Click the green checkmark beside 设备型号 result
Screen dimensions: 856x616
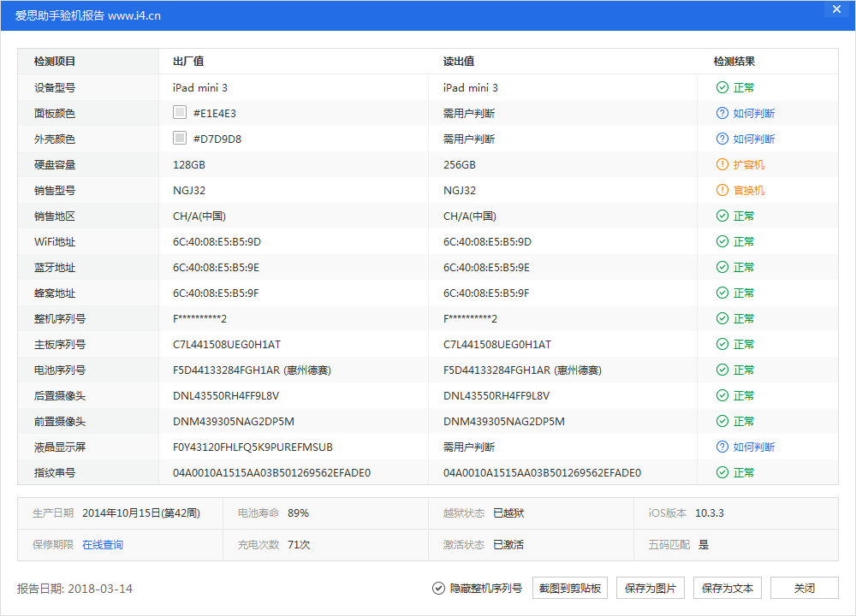coord(724,87)
